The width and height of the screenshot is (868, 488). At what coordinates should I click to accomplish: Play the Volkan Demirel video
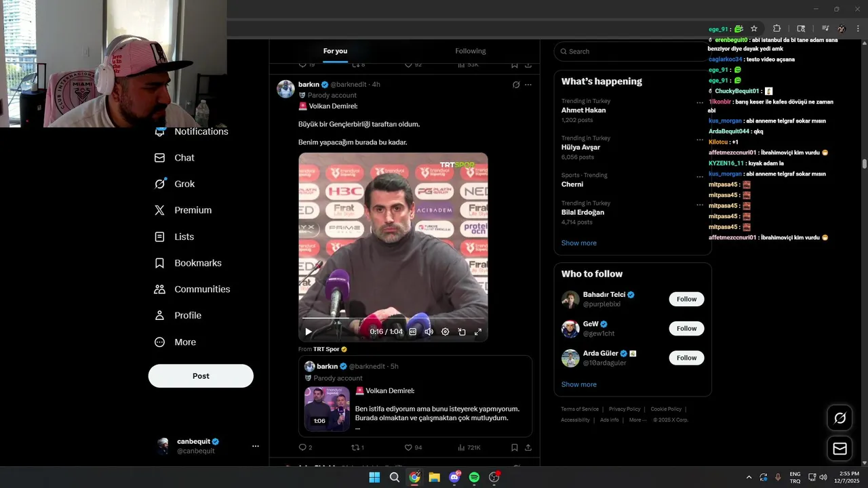309,331
